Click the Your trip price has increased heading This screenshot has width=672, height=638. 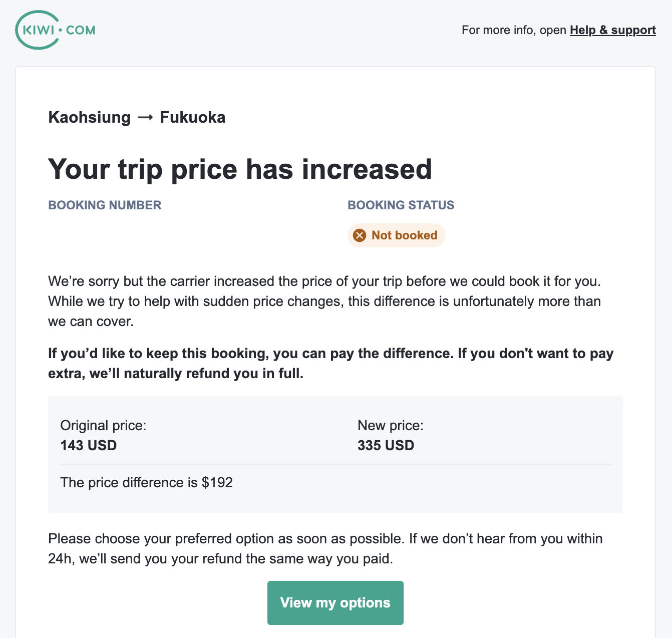pos(240,169)
